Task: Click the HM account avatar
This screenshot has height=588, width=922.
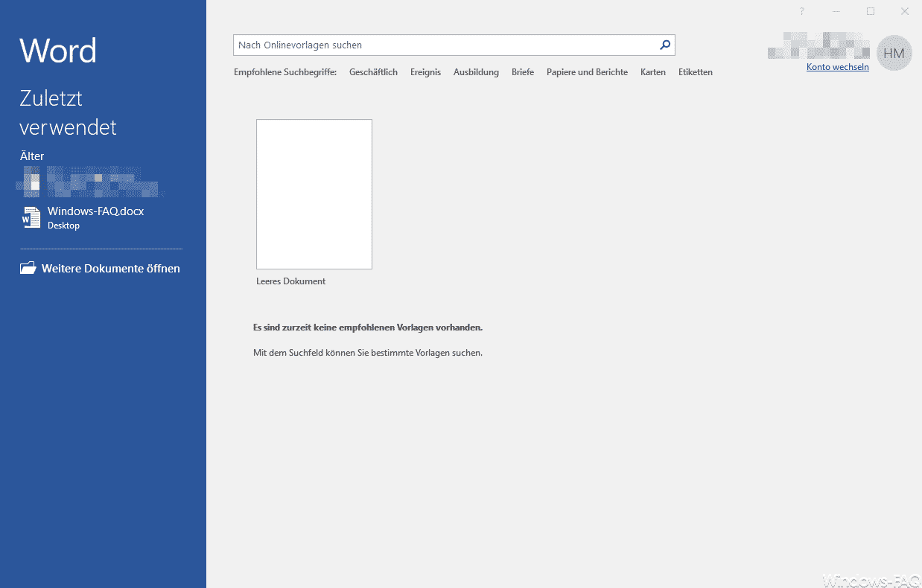Action: [x=894, y=53]
